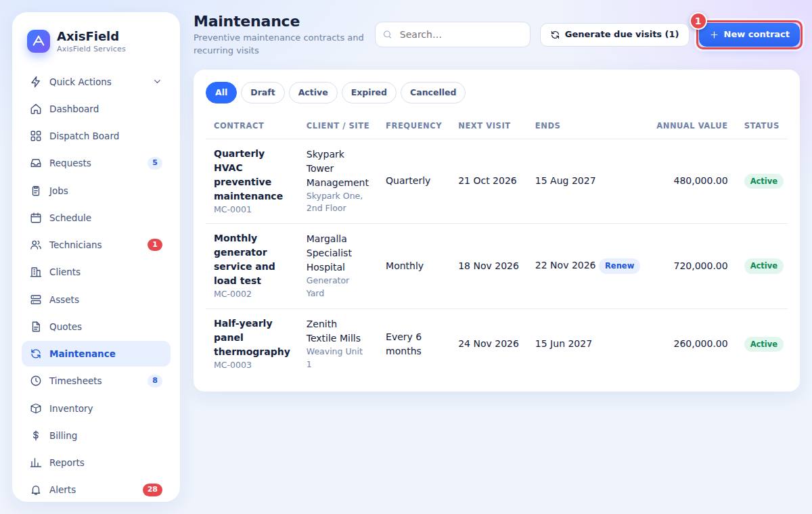This screenshot has width=812, height=514.
Task: Open the Technicians label
Action: point(76,245)
